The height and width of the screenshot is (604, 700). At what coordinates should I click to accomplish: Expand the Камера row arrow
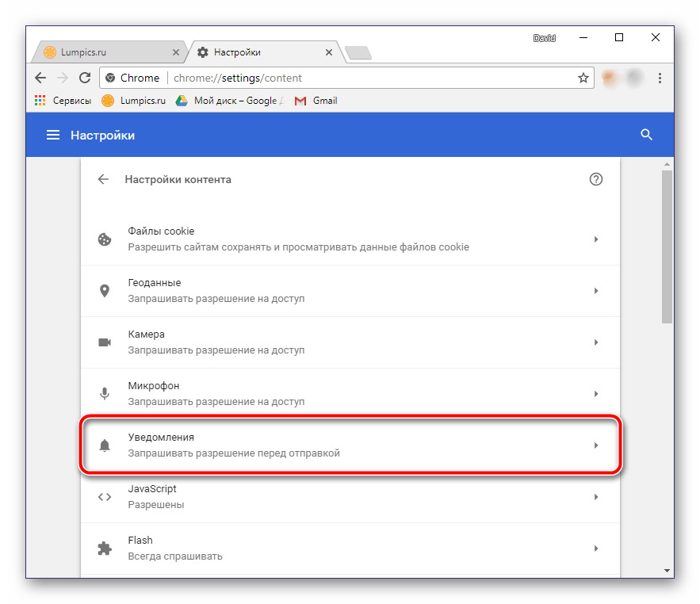click(x=596, y=342)
